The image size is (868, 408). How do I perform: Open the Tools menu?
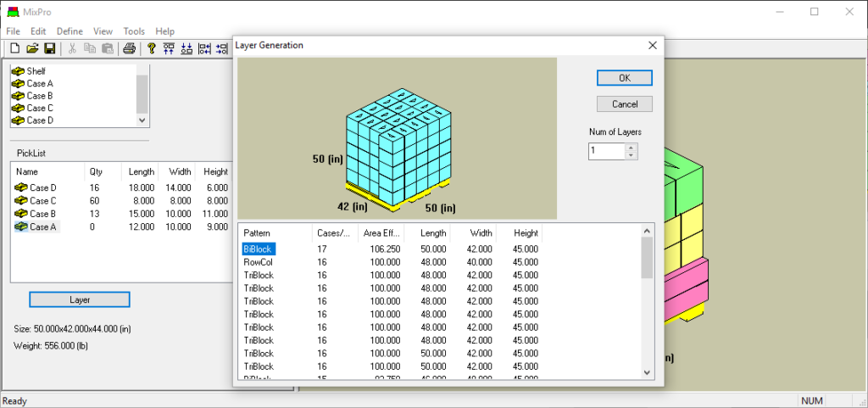(x=134, y=31)
